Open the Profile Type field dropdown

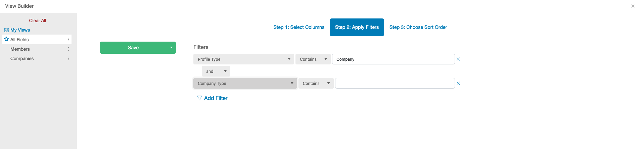coord(244,59)
